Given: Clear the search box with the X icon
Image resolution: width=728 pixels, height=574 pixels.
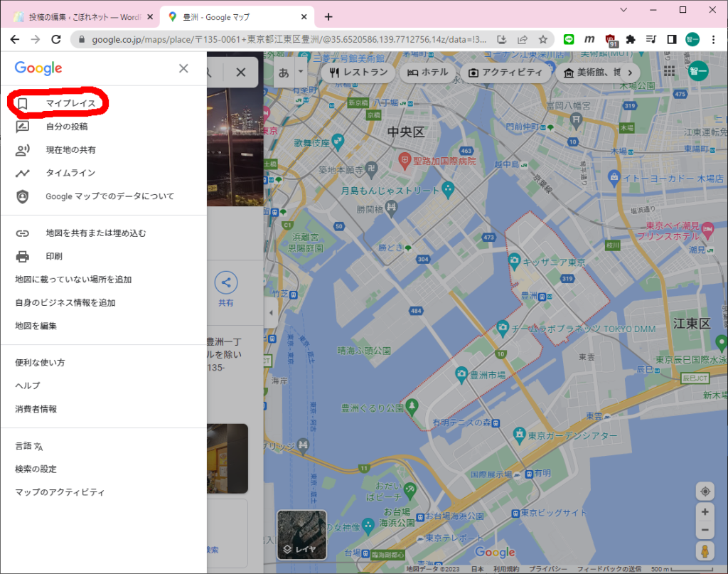Looking at the screenshot, I should (x=240, y=72).
